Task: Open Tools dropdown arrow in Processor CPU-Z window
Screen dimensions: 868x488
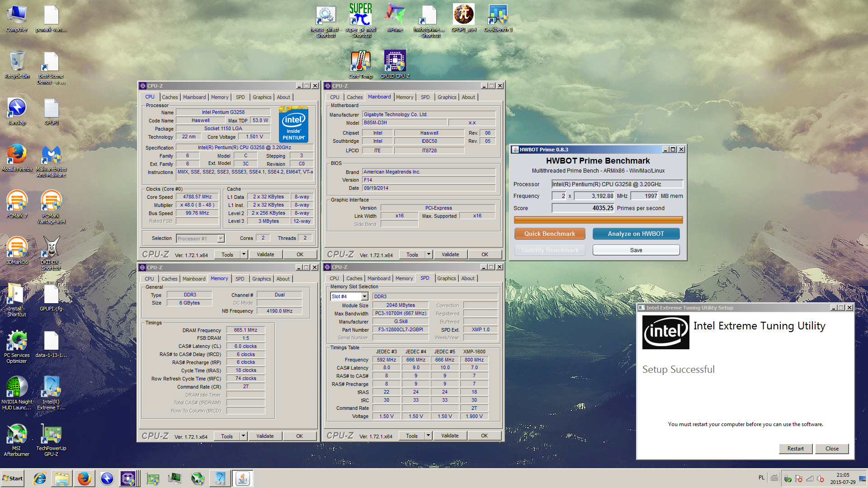Action: [x=244, y=254]
